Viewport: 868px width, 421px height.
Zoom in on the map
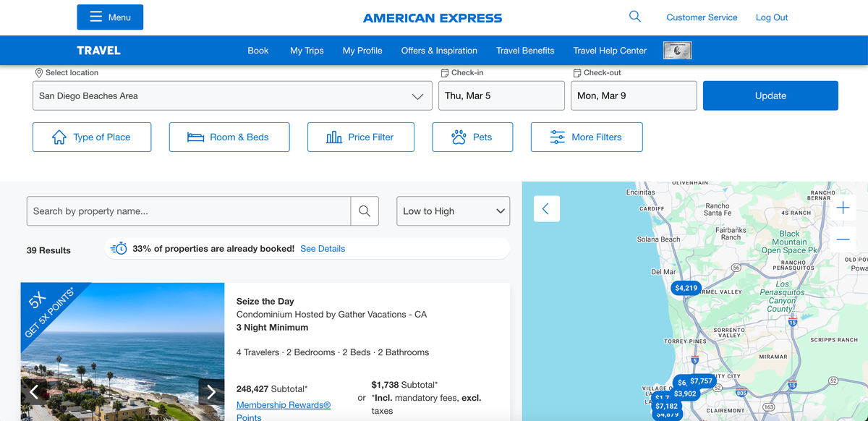(x=843, y=208)
